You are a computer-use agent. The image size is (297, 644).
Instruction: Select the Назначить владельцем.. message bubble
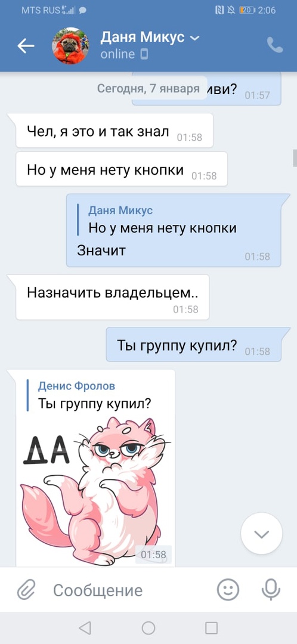[113, 298]
